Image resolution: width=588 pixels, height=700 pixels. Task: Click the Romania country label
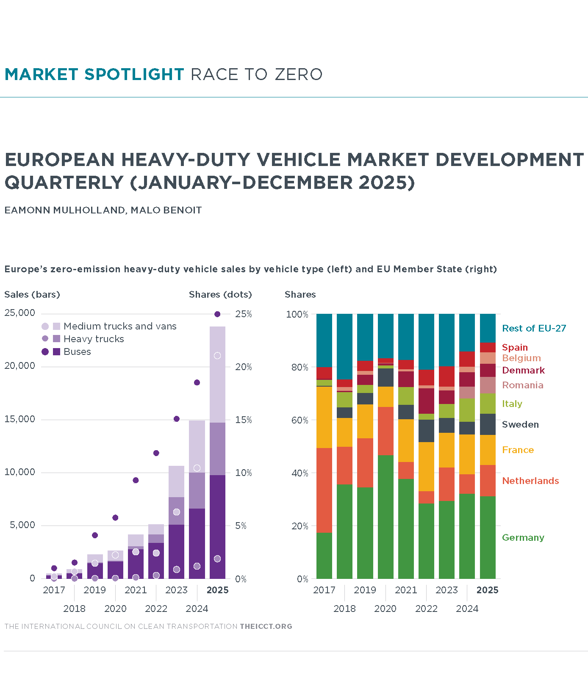point(522,385)
